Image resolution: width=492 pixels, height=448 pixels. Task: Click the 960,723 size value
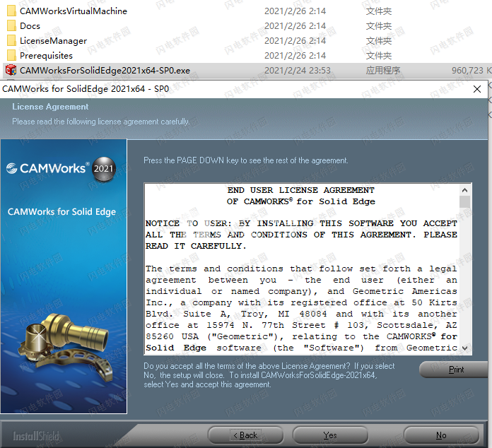(467, 70)
